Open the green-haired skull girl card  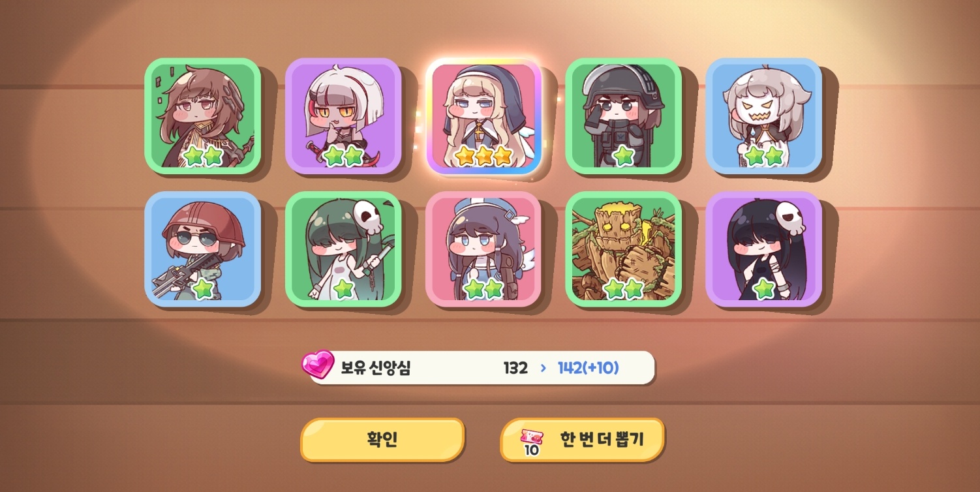point(343,249)
